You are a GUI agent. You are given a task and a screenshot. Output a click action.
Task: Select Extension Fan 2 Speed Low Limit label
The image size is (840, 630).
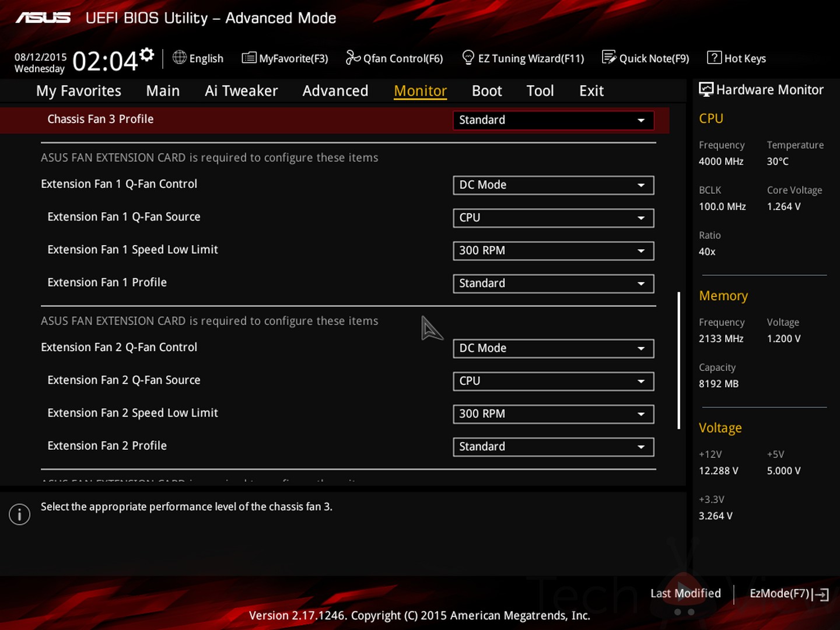click(x=132, y=413)
